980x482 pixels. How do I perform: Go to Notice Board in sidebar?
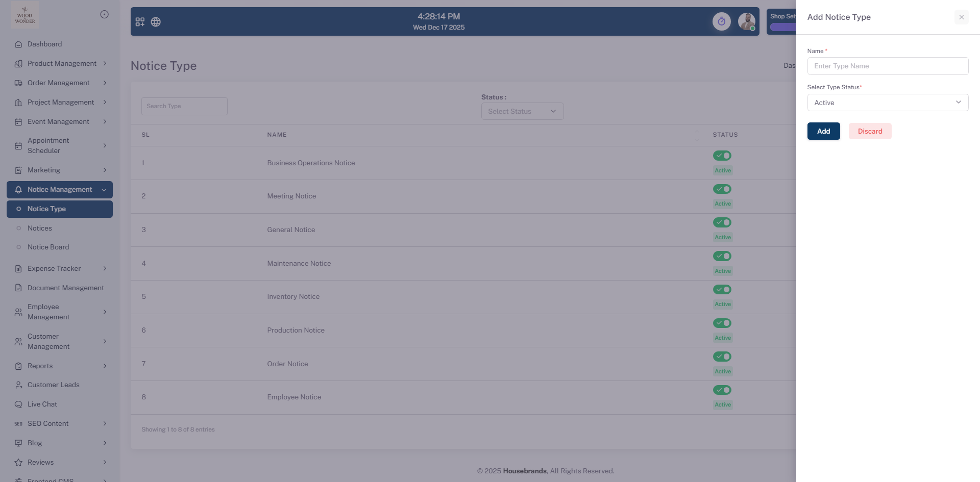48,247
